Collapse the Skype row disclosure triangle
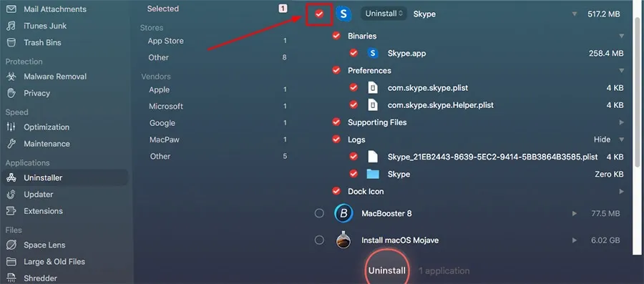This screenshot has width=644, height=284. pyautogui.click(x=575, y=14)
